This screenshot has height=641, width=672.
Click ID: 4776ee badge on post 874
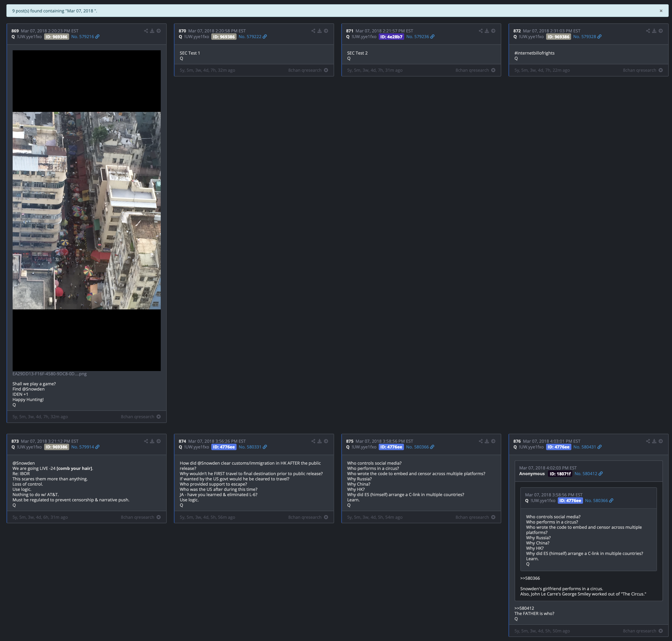(224, 447)
